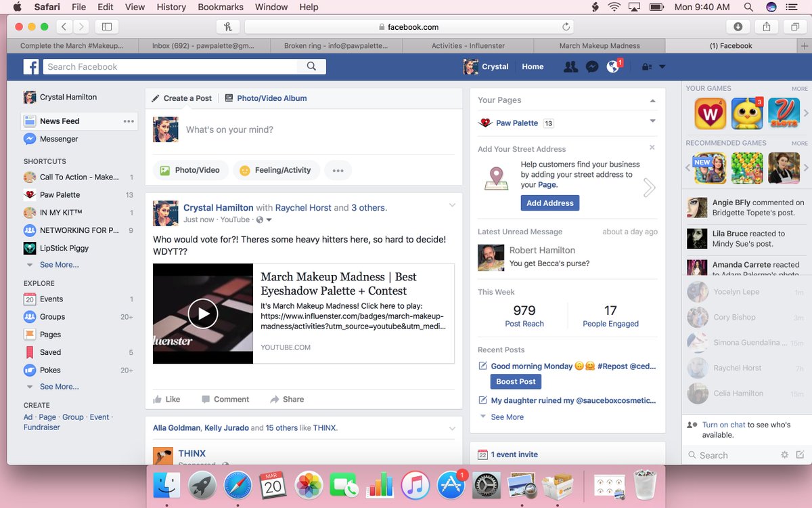Click the News Feed options ellipsis

tap(129, 121)
